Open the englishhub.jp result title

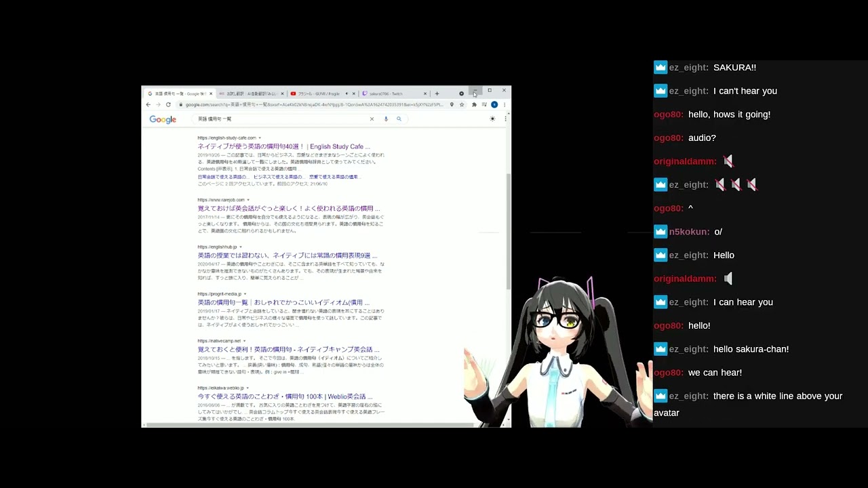pyautogui.click(x=287, y=256)
